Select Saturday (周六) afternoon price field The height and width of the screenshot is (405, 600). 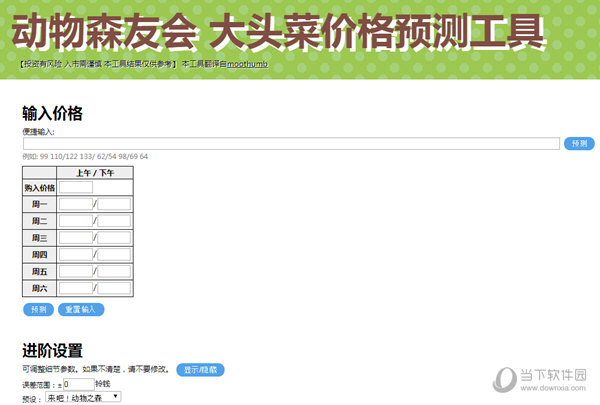[x=114, y=288]
